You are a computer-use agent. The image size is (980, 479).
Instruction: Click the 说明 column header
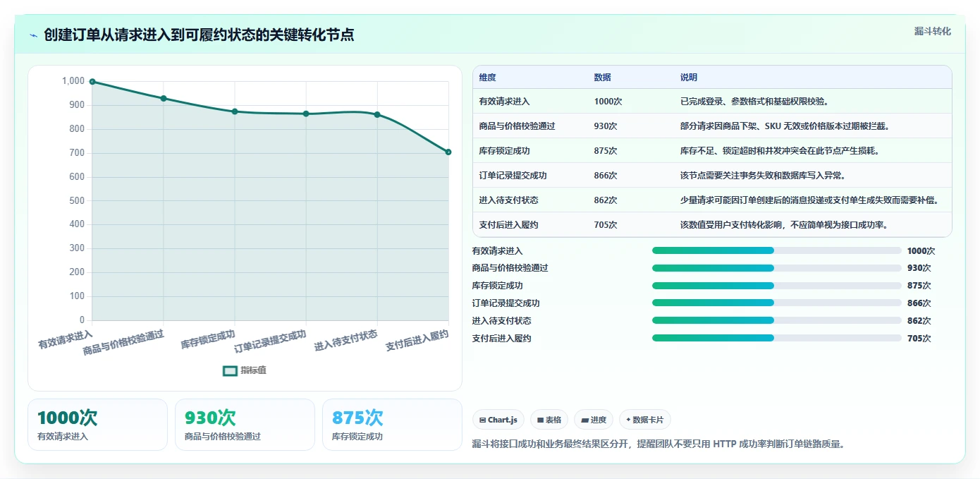[x=688, y=78]
